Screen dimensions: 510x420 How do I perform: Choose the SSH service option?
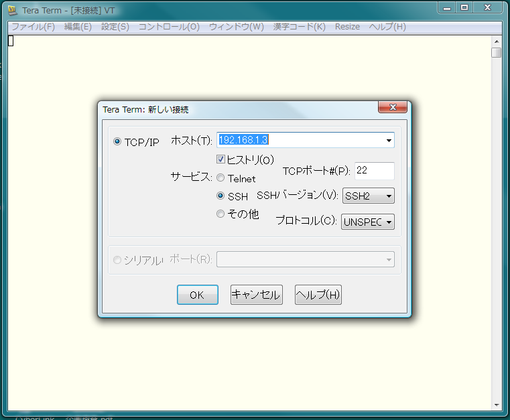pyautogui.click(x=220, y=196)
